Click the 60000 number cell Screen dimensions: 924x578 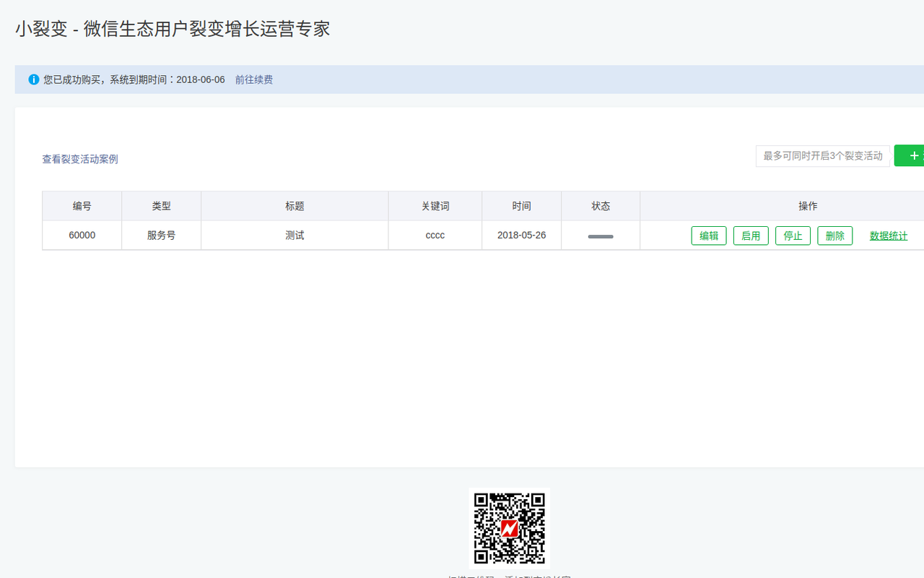82,236
